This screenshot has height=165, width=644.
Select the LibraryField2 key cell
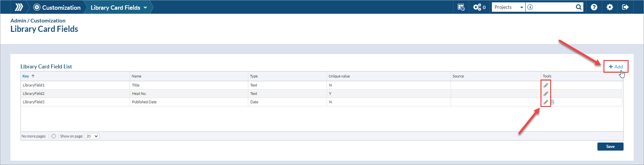pos(75,94)
